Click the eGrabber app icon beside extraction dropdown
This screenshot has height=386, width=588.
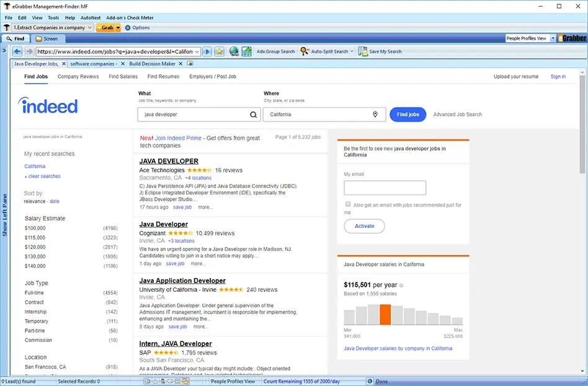(6, 28)
